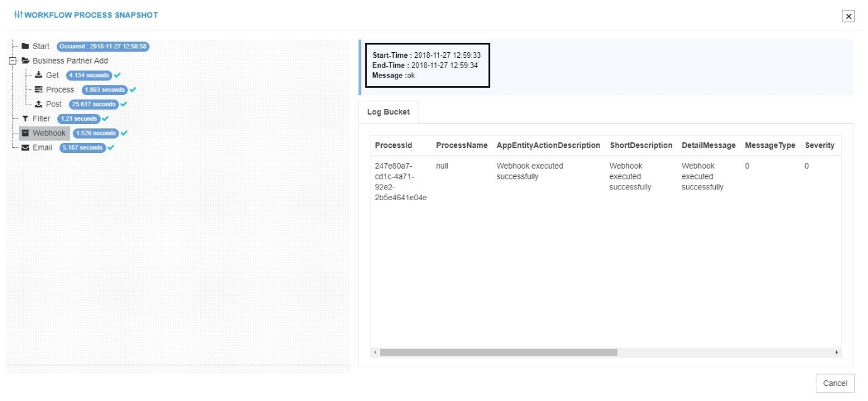This screenshot has height=401, width=868.
Task: Click the Start folder icon
Action: [25, 46]
